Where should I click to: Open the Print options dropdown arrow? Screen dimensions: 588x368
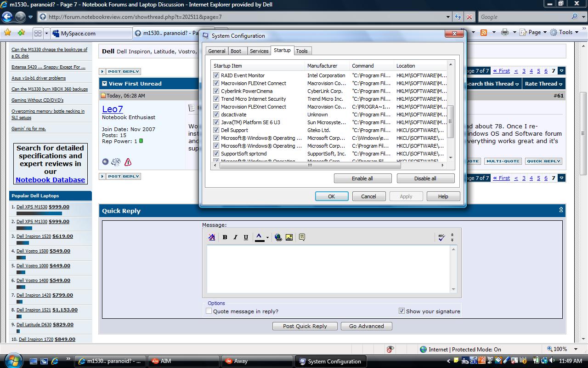(514, 32)
